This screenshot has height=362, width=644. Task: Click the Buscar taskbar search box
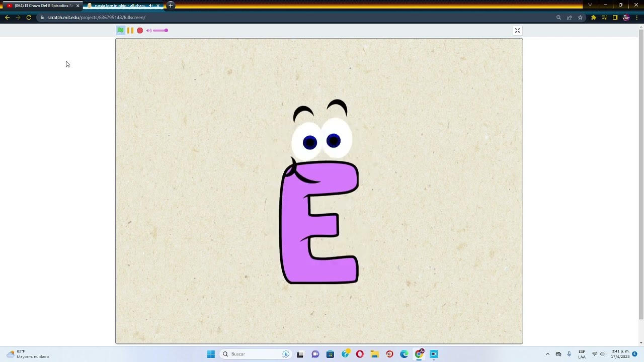point(256,354)
